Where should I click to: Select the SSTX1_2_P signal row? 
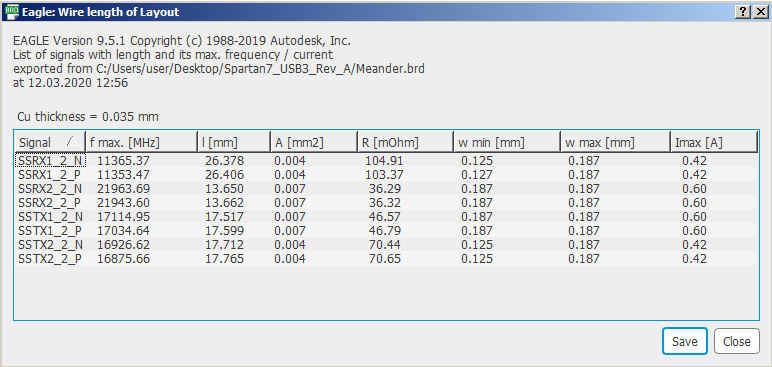point(386,231)
